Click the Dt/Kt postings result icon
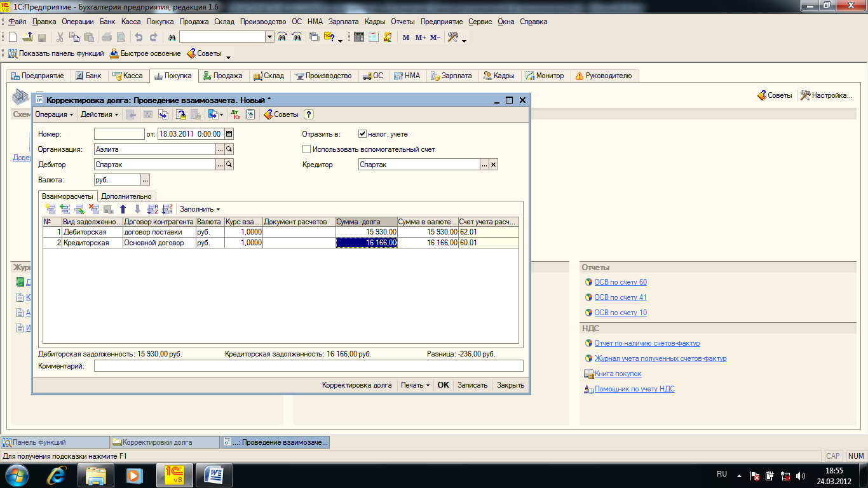 point(236,114)
